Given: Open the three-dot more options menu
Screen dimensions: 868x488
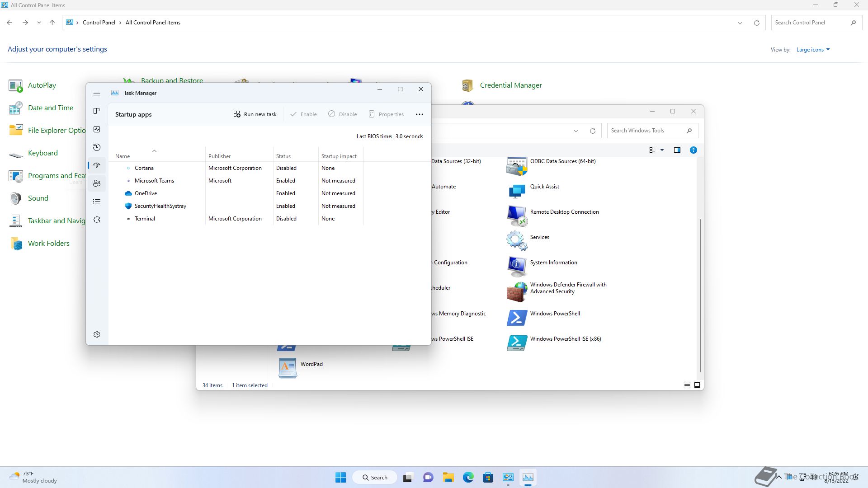Looking at the screenshot, I should pyautogui.click(x=420, y=114).
